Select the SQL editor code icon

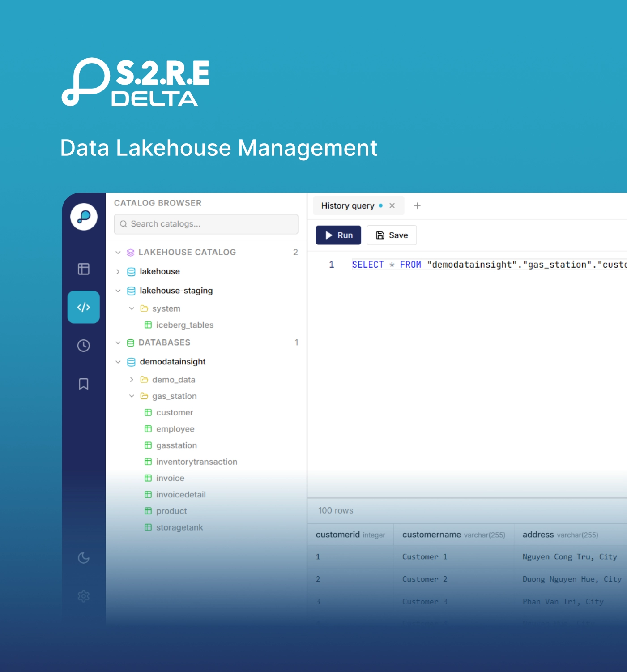pyautogui.click(x=84, y=307)
